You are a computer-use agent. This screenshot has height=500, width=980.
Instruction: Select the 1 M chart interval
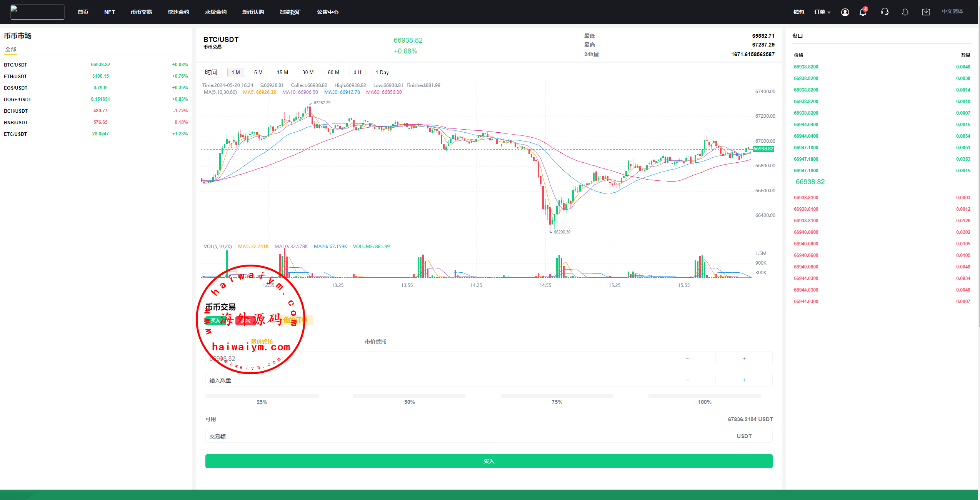(235, 72)
